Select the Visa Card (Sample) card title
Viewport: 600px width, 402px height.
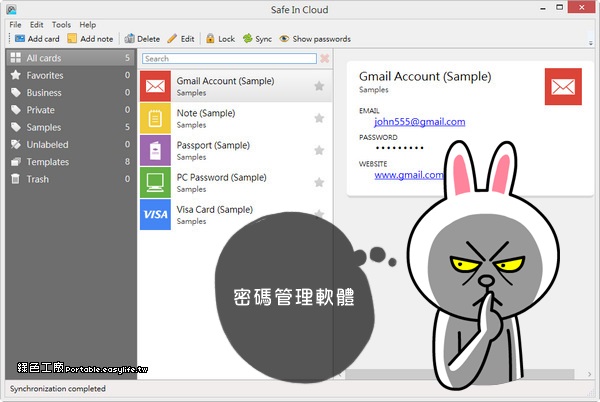215,210
